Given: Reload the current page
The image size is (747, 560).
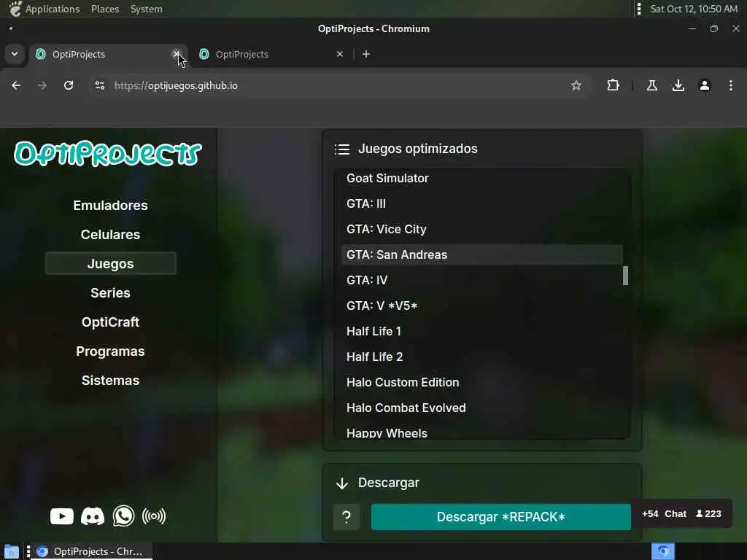Looking at the screenshot, I should [x=69, y=85].
